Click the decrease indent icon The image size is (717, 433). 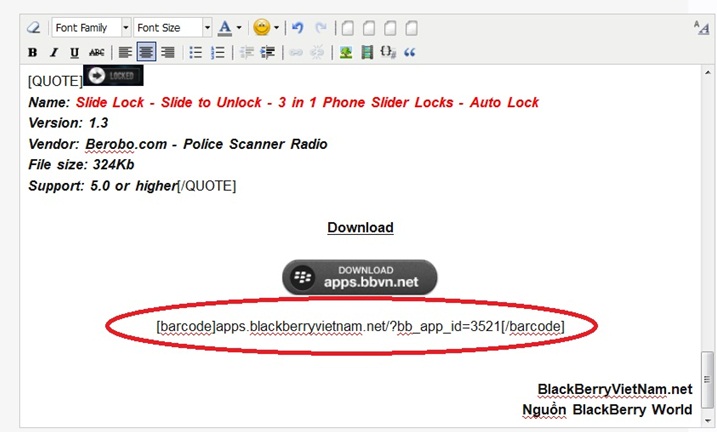(246, 52)
